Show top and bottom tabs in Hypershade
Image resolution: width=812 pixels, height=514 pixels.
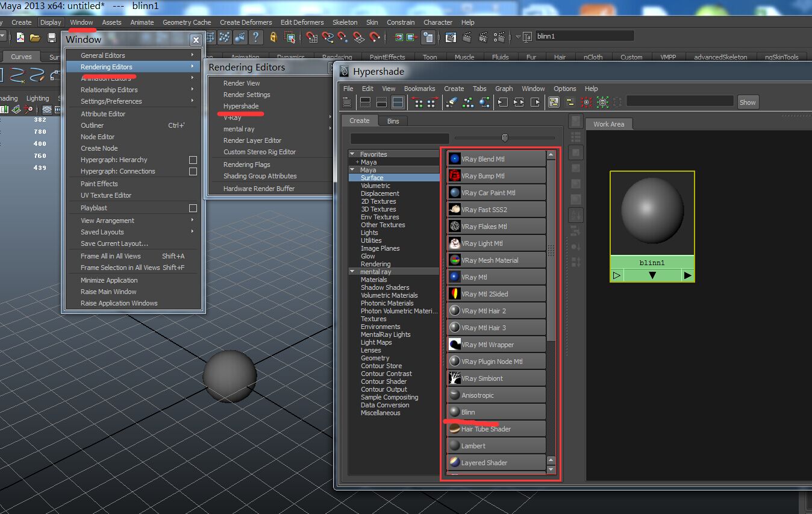click(x=397, y=102)
